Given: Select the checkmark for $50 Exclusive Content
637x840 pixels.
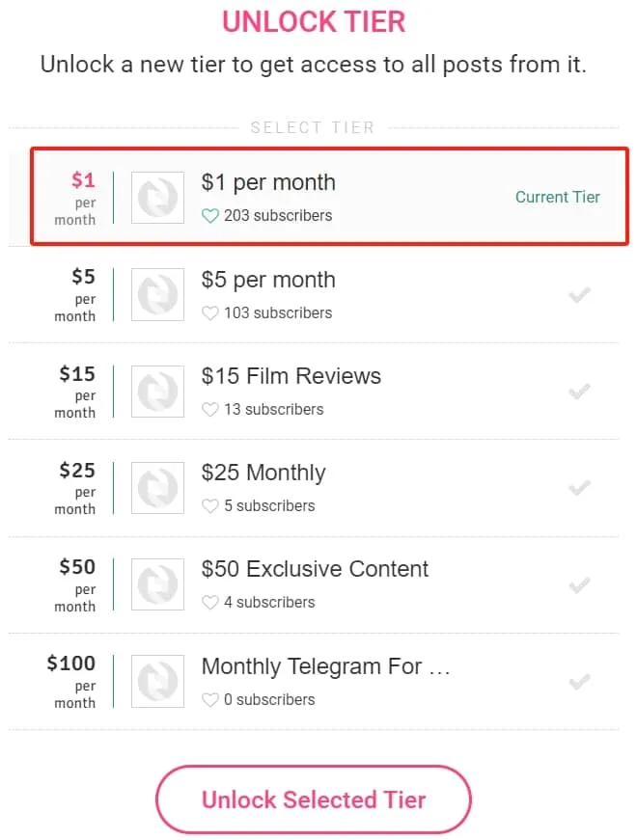Looking at the screenshot, I should pyautogui.click(x=579, y=585).
